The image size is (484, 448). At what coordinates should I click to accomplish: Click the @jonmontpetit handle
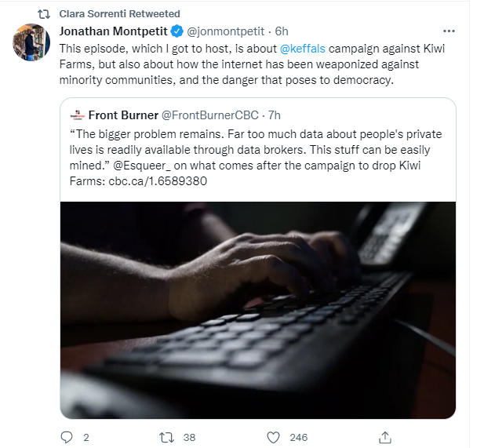[x=224, y=31]
